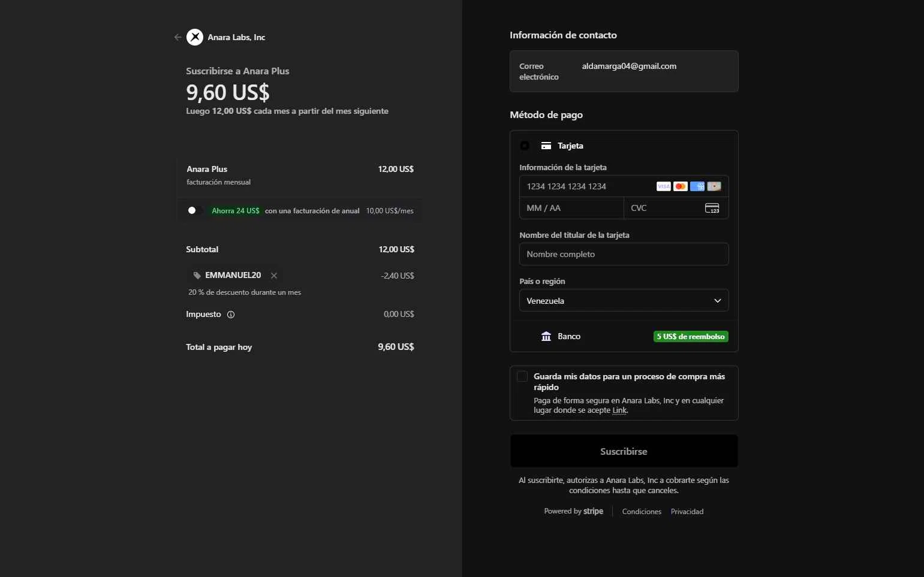The image size is (924, 577).
Task: Select the Banco payment method
Action: click(624, 336)
